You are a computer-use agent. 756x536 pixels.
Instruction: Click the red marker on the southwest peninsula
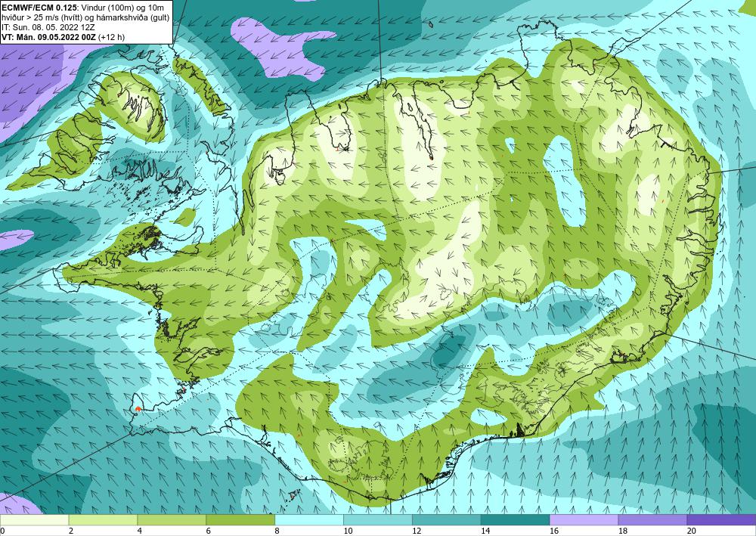(138, 409)
